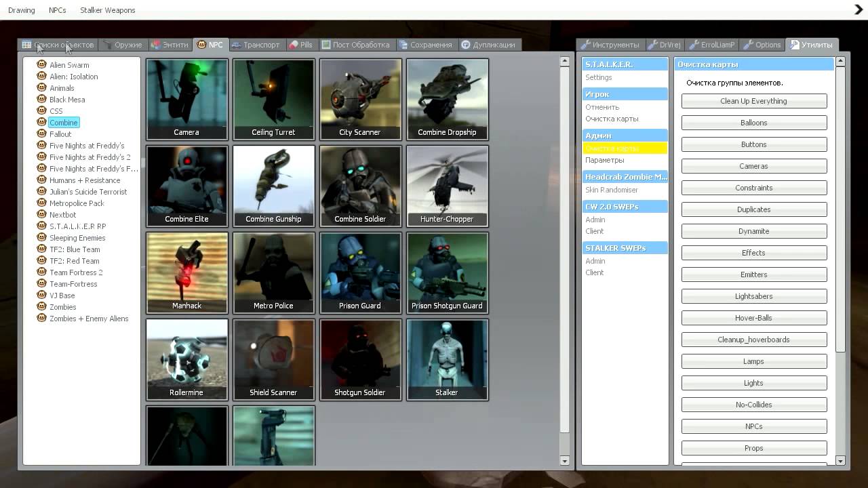Spawn the Shield Scanner NPC

273,359
